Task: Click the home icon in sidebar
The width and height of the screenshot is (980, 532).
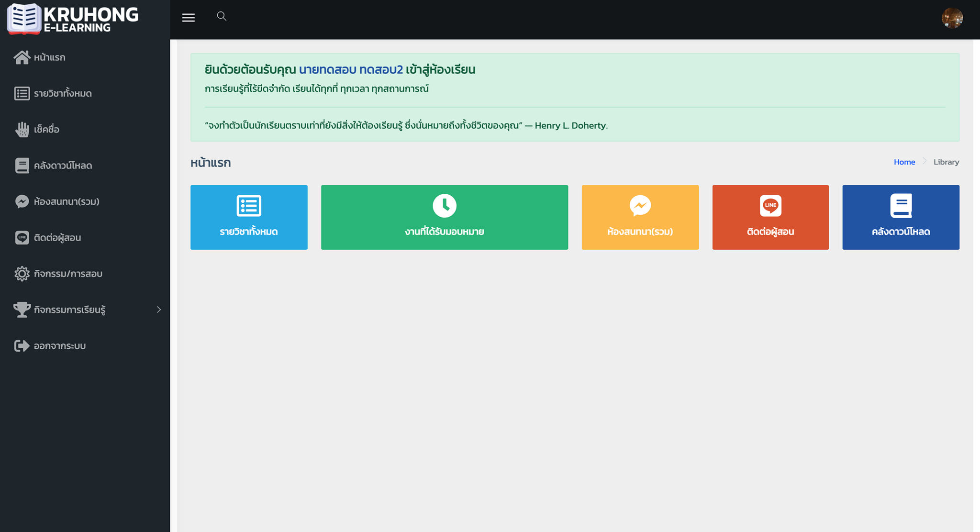Action: click(22, 57)
